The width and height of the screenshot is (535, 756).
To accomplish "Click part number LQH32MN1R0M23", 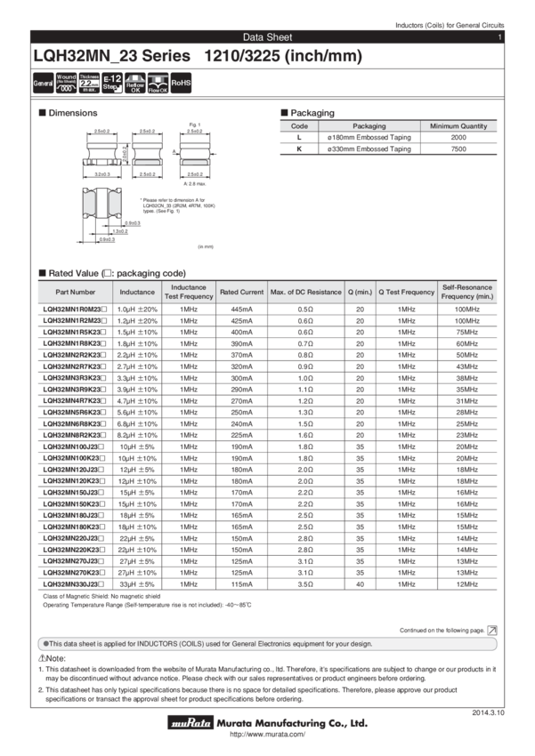I will pos(75,310).
